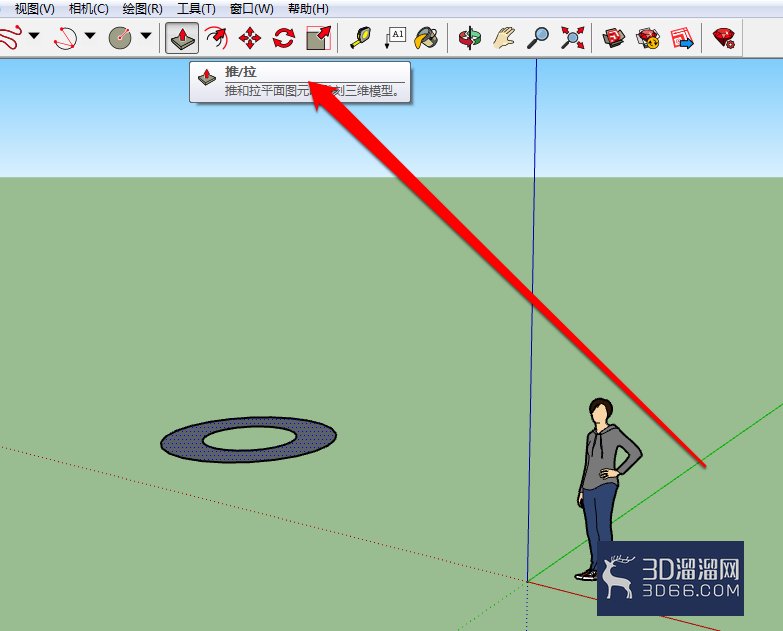The height and width of the screenshot is (631, 783).
Task: Open the line tool dropdown arrow
Action: (34, 36)
